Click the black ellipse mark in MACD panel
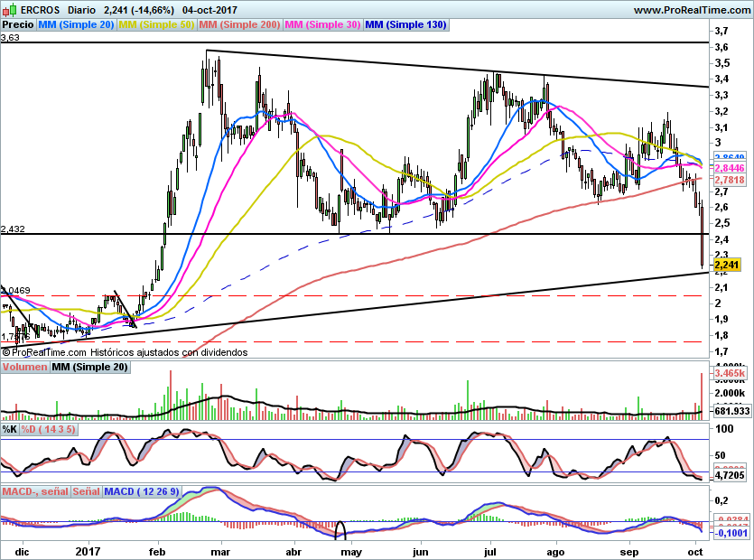 pyautogui.click(x=340, y=529)
